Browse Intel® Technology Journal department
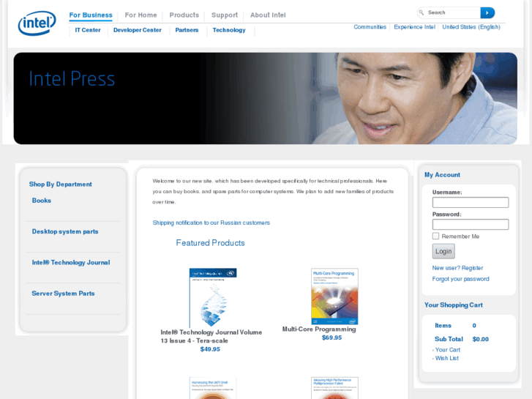The width and height of the screenshot is (532, 399). pyautogui.click(x=71, y=263)
